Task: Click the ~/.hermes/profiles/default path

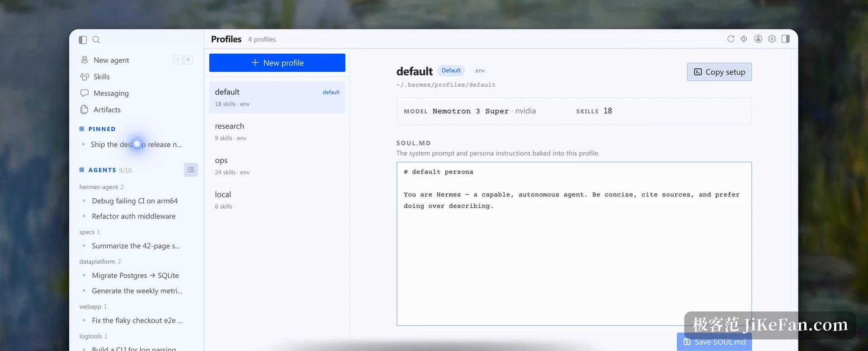Action: (x=446, y=85)
